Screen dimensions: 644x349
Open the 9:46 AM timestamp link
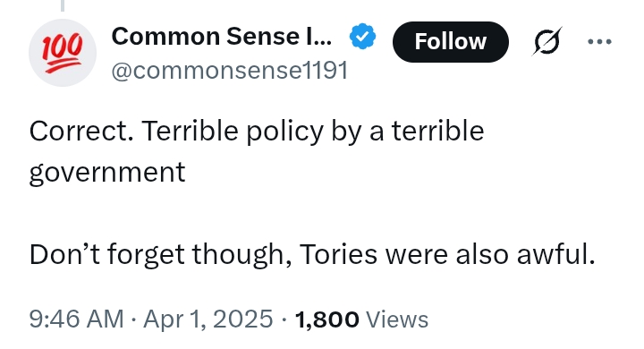click(76, 319)
